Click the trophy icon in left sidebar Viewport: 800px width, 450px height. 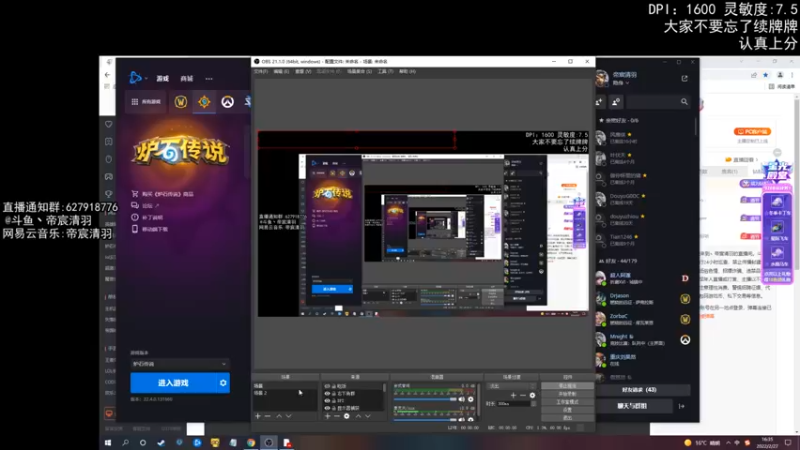109,194
